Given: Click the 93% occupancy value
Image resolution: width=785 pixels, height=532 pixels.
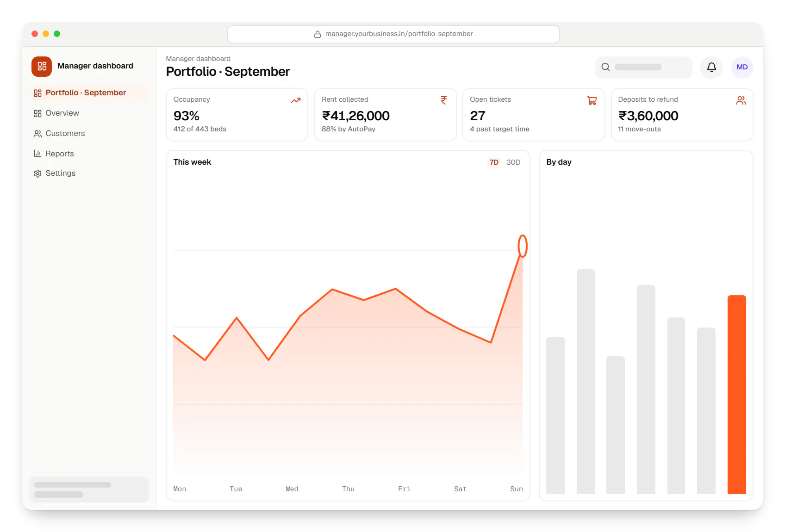Looking at the screenshot, I should click(187, 116).
